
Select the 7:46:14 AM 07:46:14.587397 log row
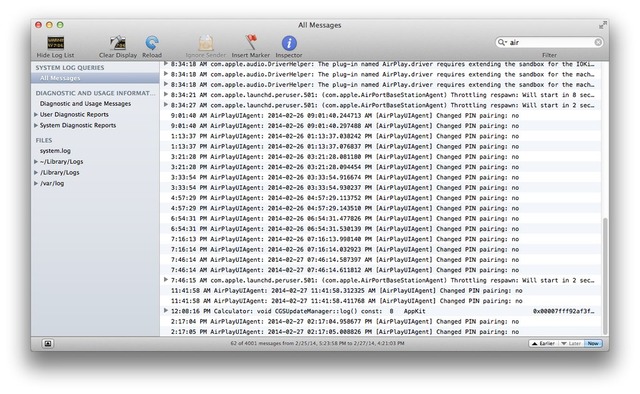click(x=381, y=260)
